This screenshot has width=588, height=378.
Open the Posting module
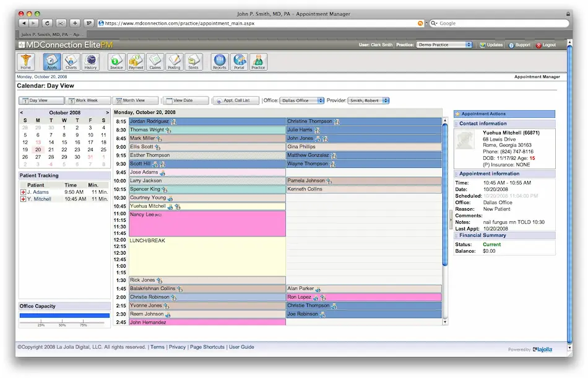tap(174, 61)
